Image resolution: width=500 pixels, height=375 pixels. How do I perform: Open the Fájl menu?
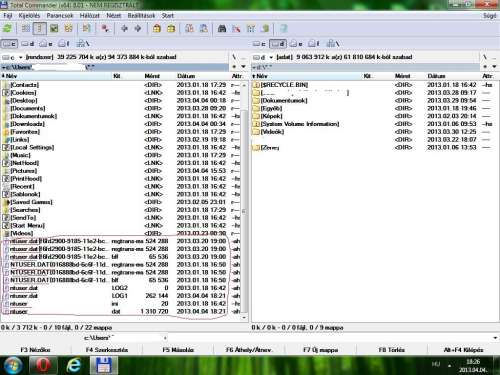click(x=7, y=15)
